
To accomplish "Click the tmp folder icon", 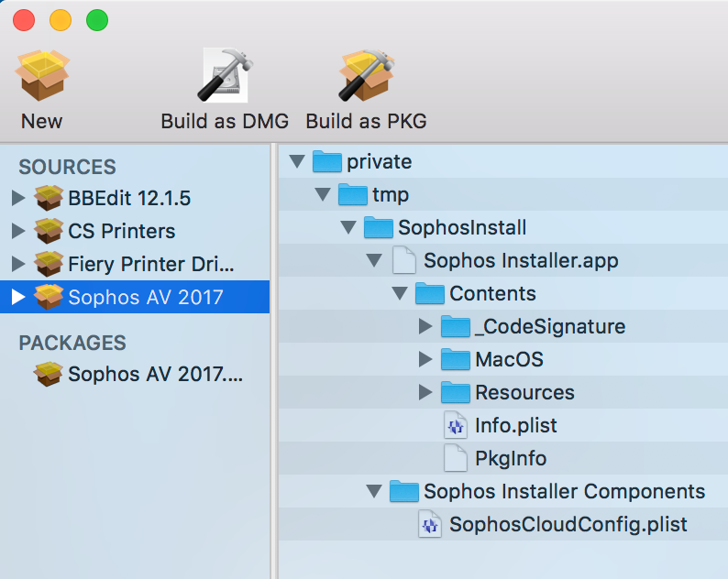I will [353, 194].
